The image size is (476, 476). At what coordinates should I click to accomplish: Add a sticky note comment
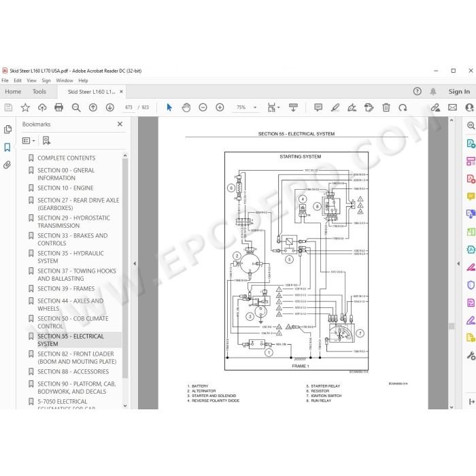[x=318, y=107]
